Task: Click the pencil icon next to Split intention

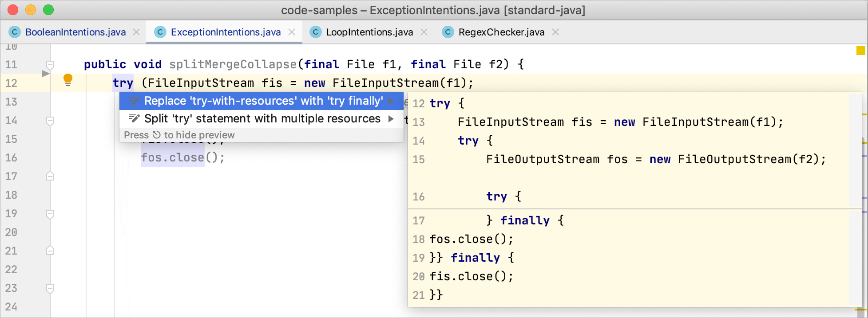Action: 134,118
